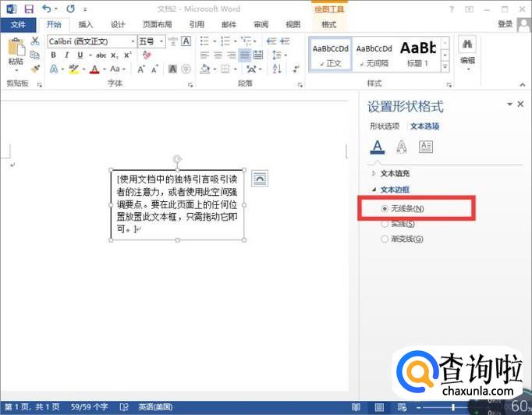Click inside the text box content

pyautogui.click(x=177, y=204)
